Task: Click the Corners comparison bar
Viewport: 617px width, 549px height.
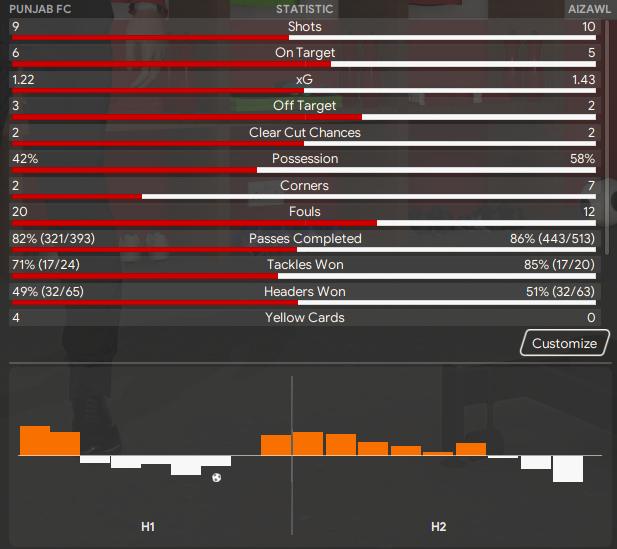Action: 304,196
